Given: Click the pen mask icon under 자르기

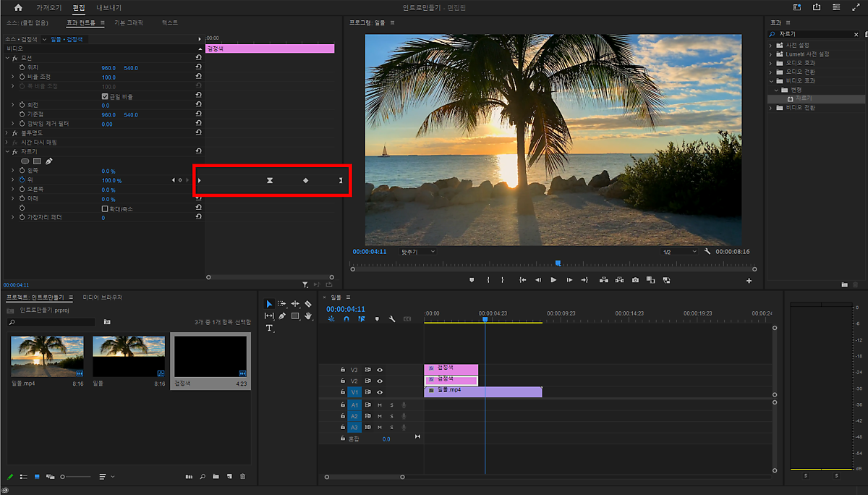Looking at the screenshot, I should [x=49, y=161].
